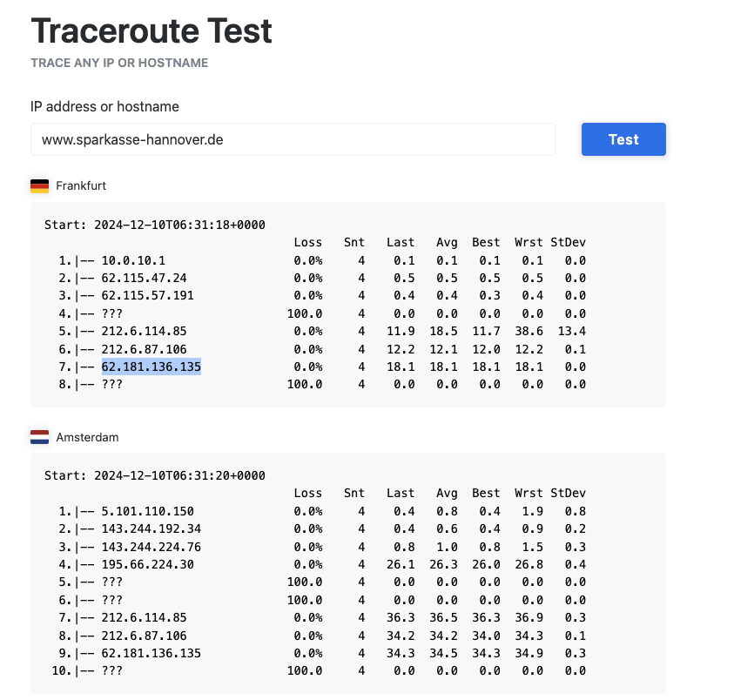
Task: Click IP 62.115.47.24 in Frankfurt results
Action: click(x=145, y=278)
